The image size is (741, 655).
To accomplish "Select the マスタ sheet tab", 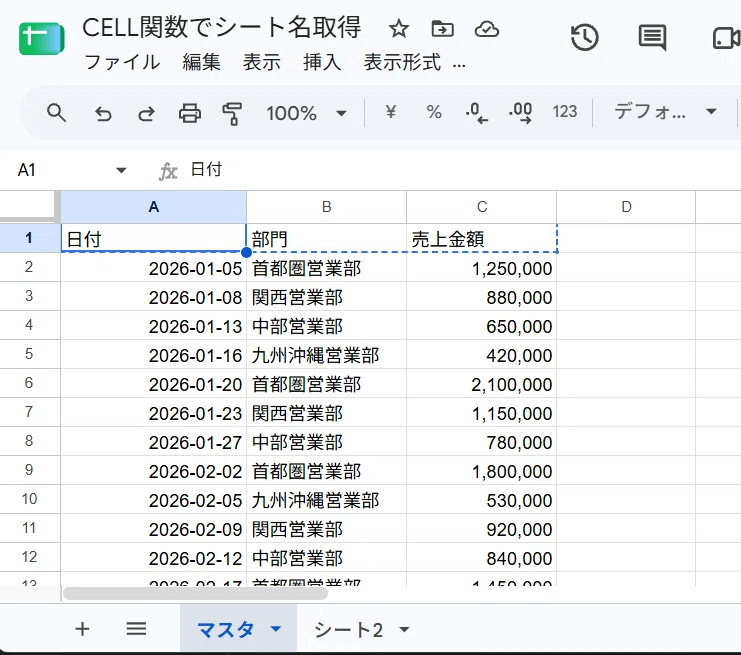I will 225,629.
